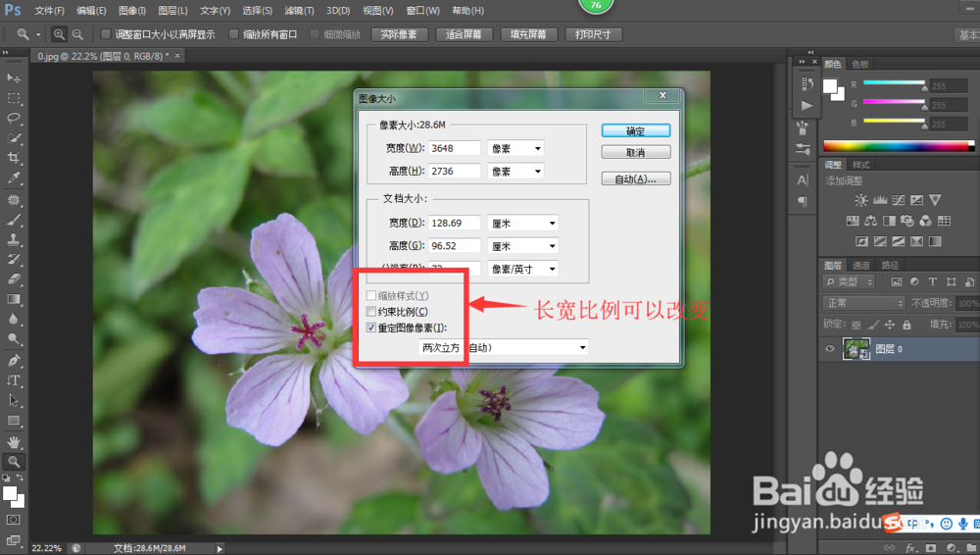Enable 缩放所有窗口 checkbox
The height and width of the screenshot is (555, 980).
click(x=234, y=34)
